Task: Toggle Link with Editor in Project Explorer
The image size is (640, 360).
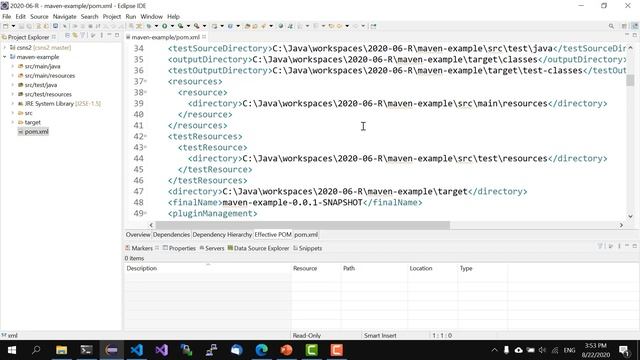Action: (75, 36)
